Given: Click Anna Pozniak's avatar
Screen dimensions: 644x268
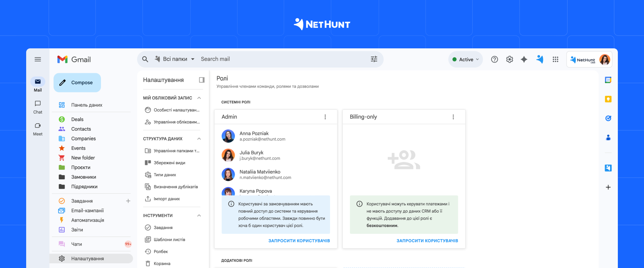Looking at the screenshot, I should pos(228,136).
